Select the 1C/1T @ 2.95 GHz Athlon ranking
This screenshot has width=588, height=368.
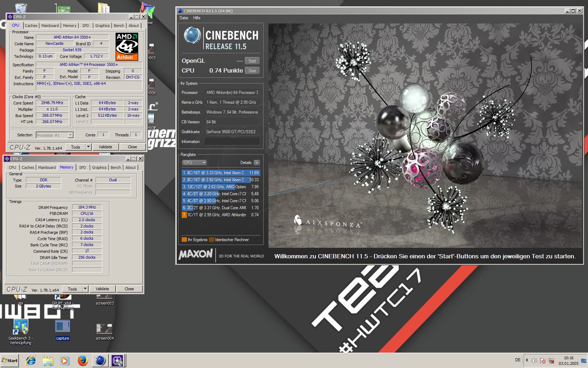pyautogui.click(x=220, y=215)
